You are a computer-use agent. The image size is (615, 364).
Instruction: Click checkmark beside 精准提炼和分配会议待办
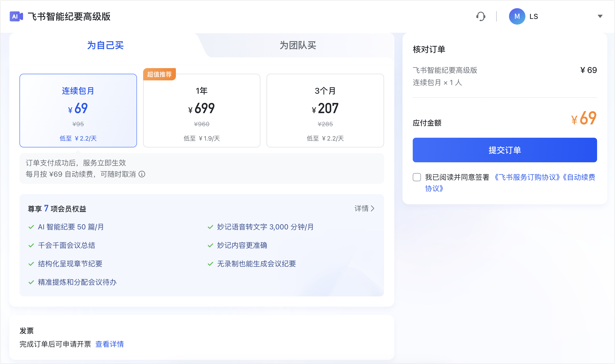31,282
